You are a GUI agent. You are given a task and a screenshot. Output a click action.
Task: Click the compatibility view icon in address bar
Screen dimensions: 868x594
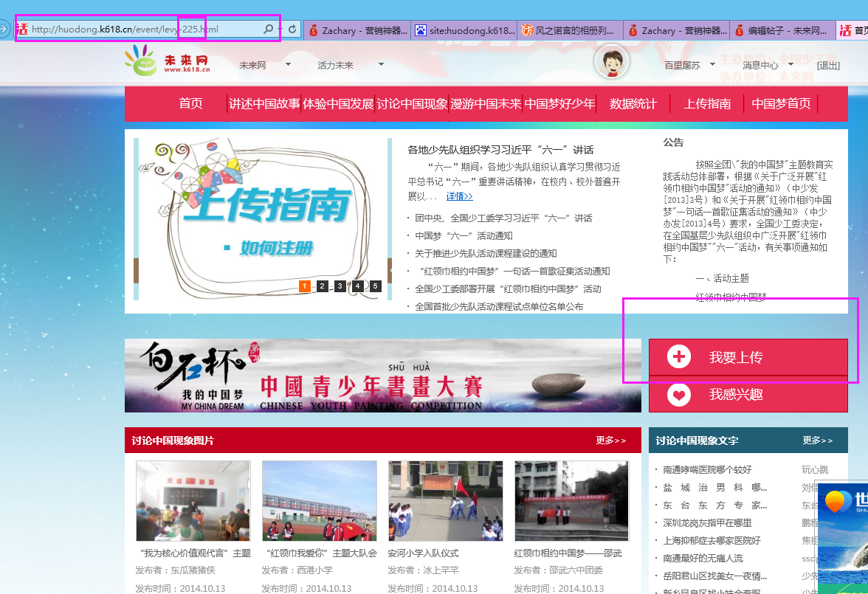23,28
